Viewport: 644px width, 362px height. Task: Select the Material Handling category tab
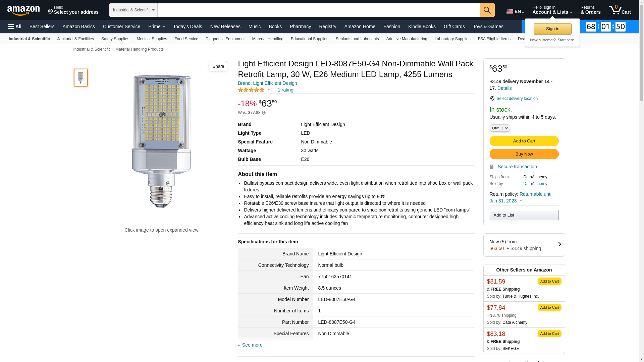268,39
